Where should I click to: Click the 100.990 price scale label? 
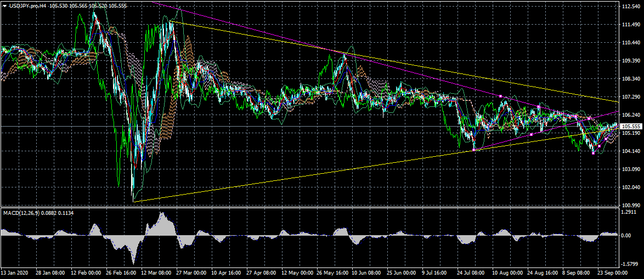tap(630, 205)
